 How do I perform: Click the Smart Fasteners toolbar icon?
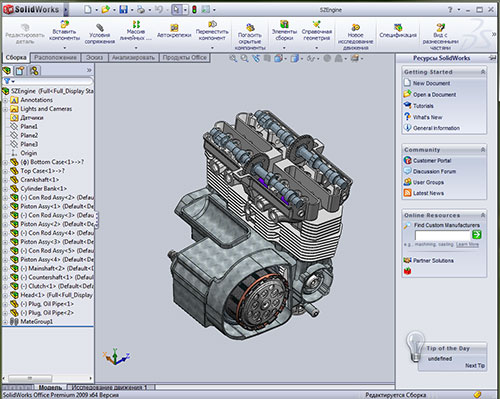coord(174,27)
